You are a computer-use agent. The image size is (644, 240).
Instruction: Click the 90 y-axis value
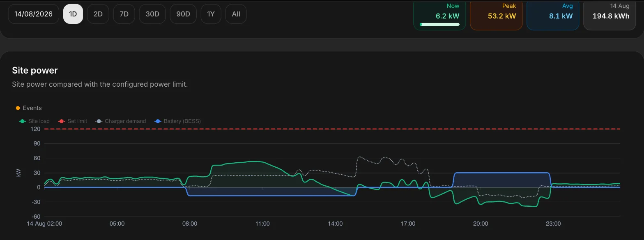[x=37, y=144]
